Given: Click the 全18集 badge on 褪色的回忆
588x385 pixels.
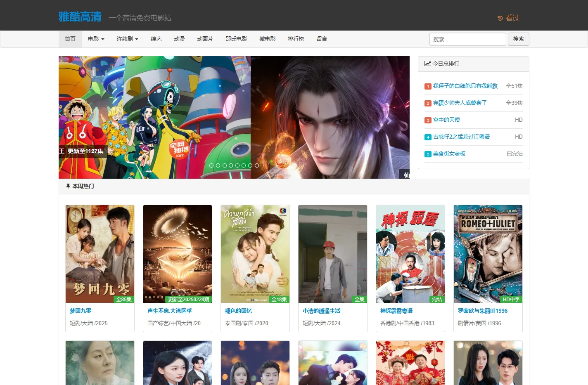Looking at the screenshot, I should point(279,299).
